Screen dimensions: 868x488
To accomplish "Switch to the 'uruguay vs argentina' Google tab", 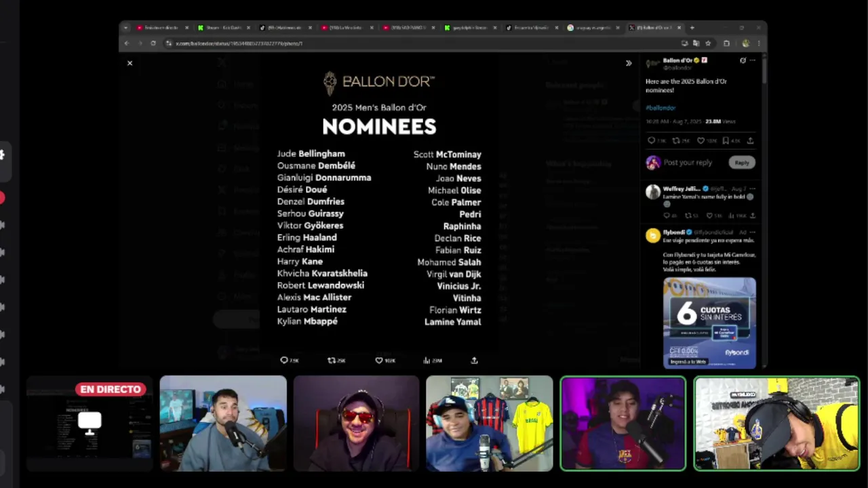I will point(593,28).
